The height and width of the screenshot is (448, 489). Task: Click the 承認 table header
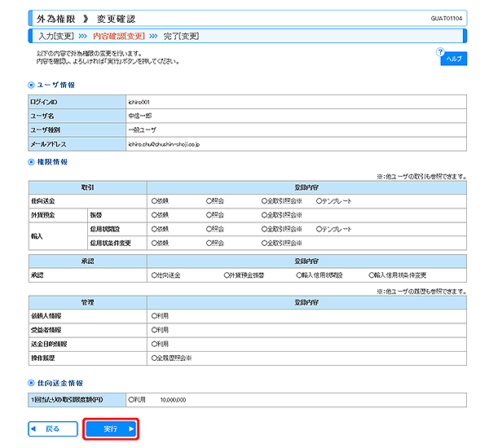click(88, 261)
